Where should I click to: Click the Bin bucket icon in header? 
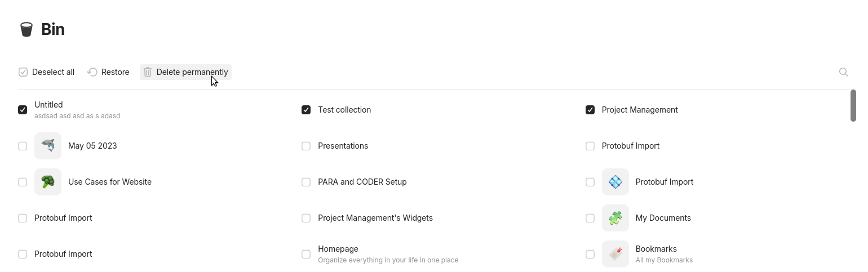click(26, 29)
